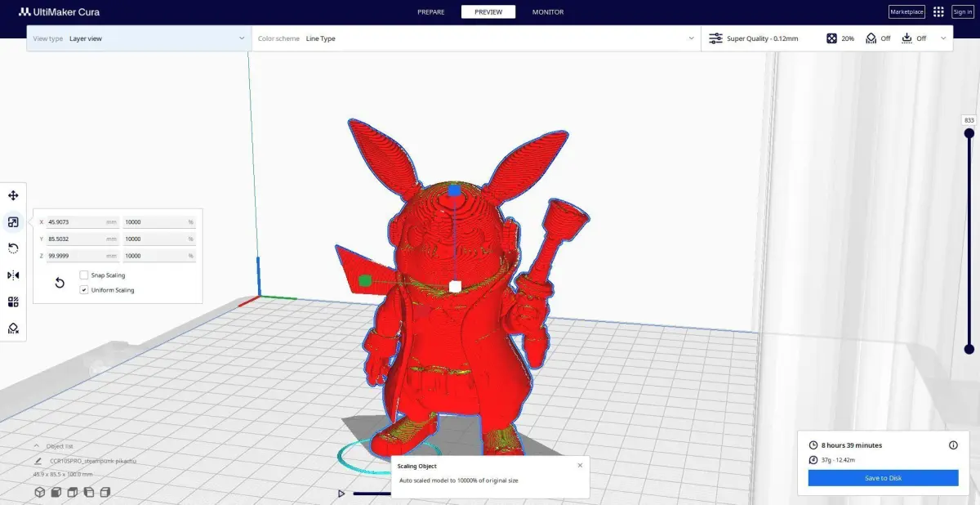Click the 8 hours 39 minutes text
Screen dimensions: 980x505
pos(852,445)
